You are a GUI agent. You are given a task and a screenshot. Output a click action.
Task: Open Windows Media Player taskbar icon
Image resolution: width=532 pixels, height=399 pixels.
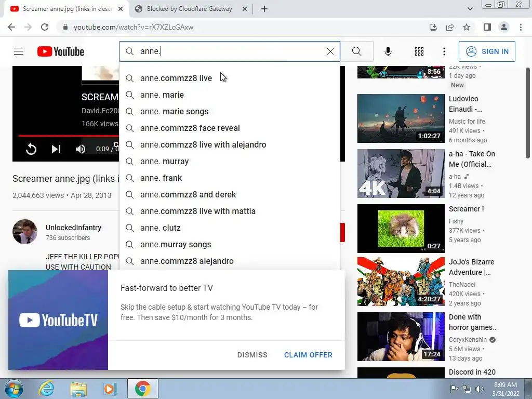point(110,389)
